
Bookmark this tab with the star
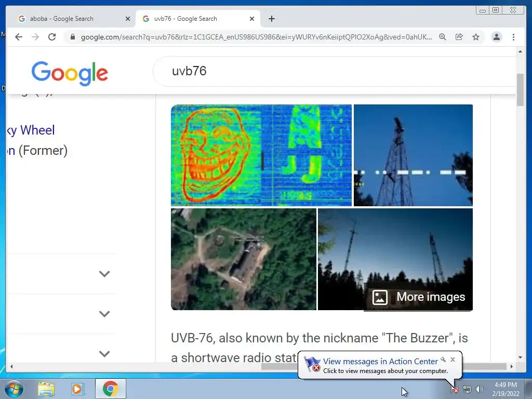click(476, 37)
